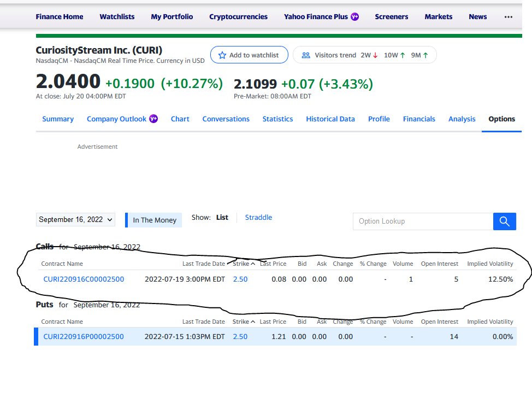
Task: Click the Puts Implied Volatility column header
Action: [x=490, y=322]
